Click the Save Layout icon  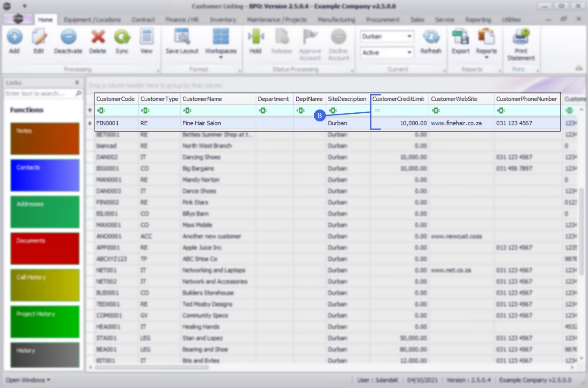pyautogui.click(x=182, y=37)
